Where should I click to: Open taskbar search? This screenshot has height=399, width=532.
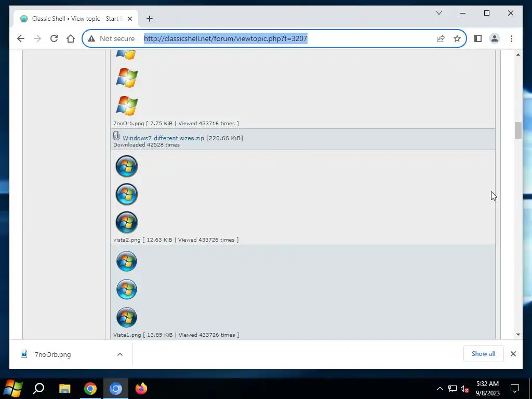point(38,389)
